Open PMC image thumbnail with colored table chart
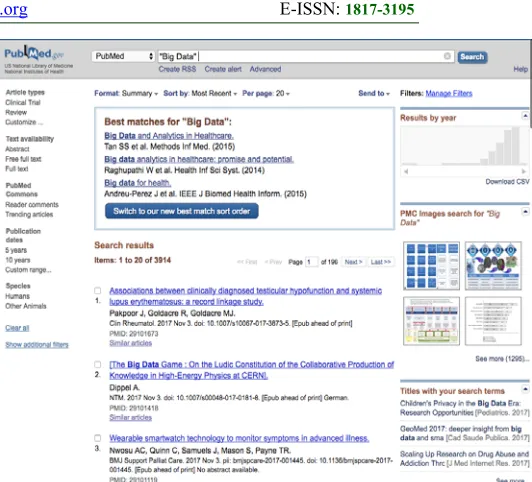Screen dimensions: 532x482 pyautogui.click(x=431, y=321)
